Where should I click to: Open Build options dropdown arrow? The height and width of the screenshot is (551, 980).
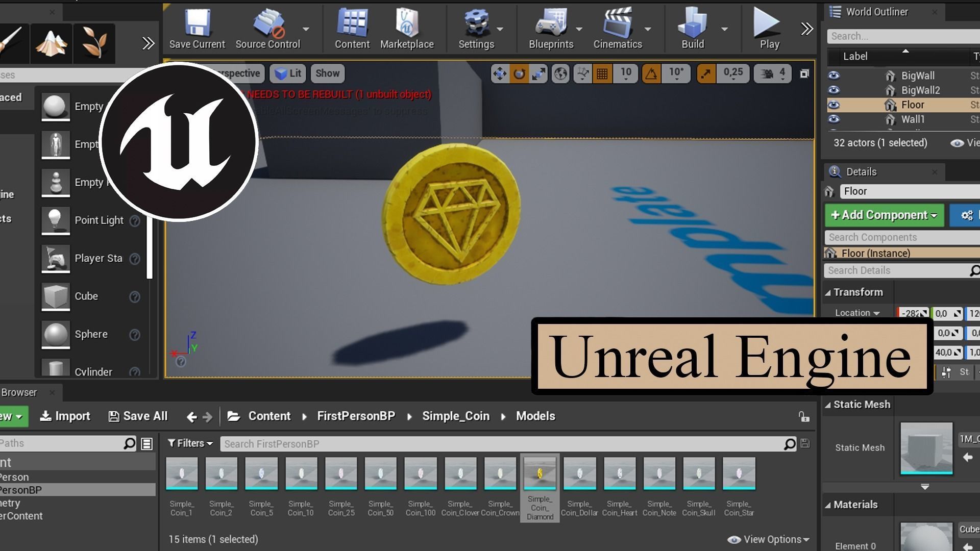pos(724,29)
